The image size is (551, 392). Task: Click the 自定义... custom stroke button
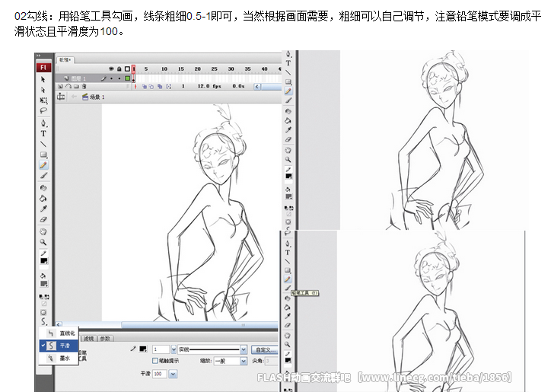click(x=265, y=349)
